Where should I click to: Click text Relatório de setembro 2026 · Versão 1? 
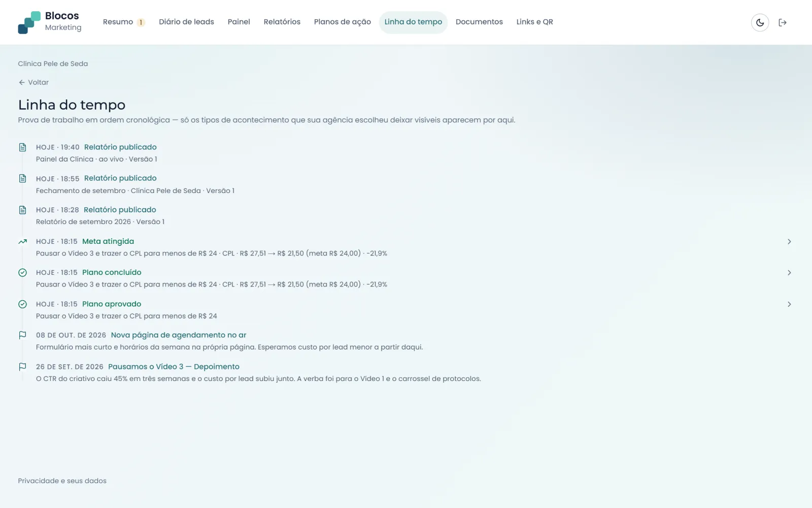(x=100, y=221)
